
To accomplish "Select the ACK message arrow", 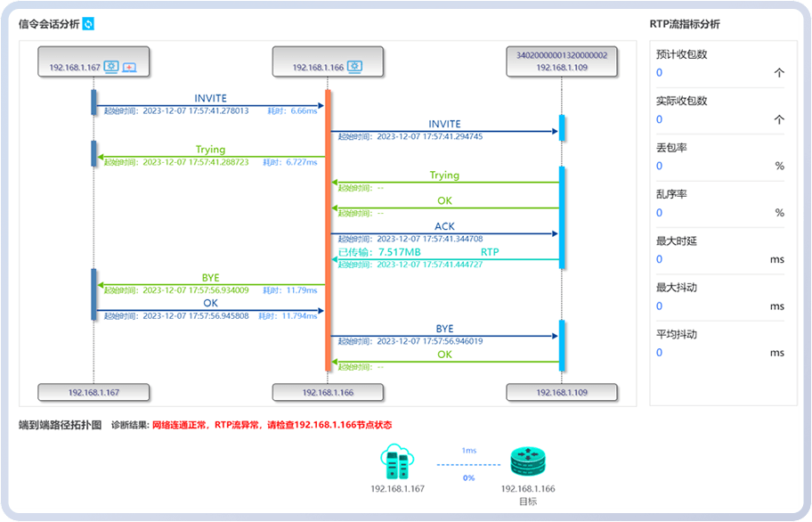I will tap(444, 233).
